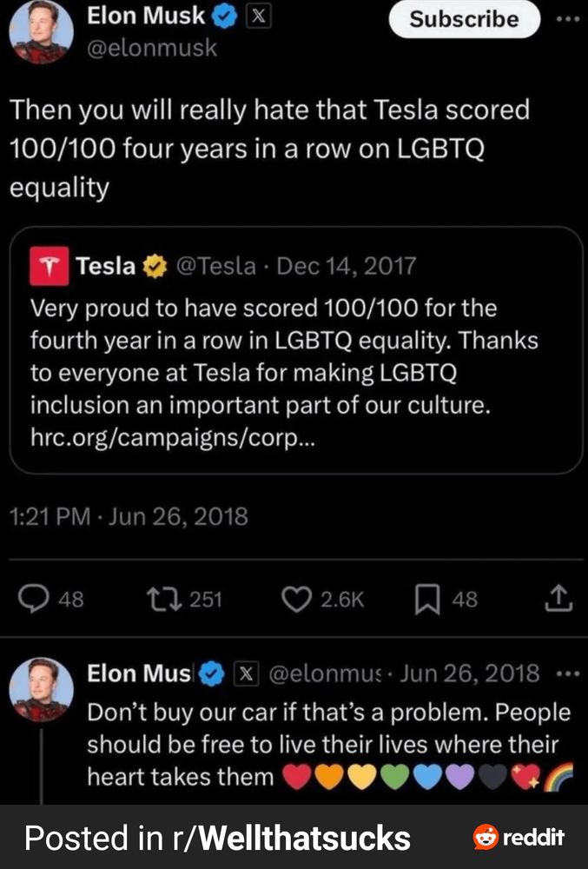
Task: Click the Tesla logo avatar
Action: coord(50,265)
